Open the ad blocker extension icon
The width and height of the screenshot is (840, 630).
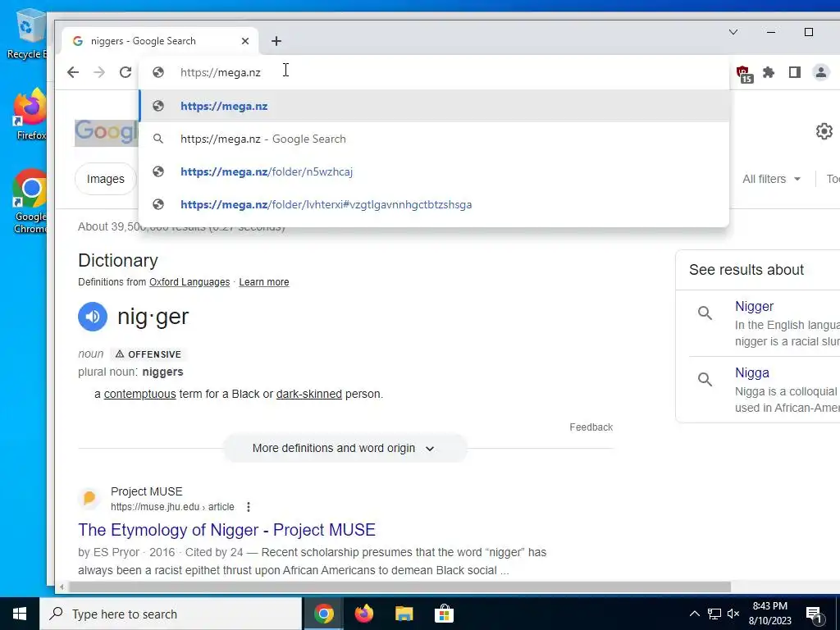click(743, 73)
